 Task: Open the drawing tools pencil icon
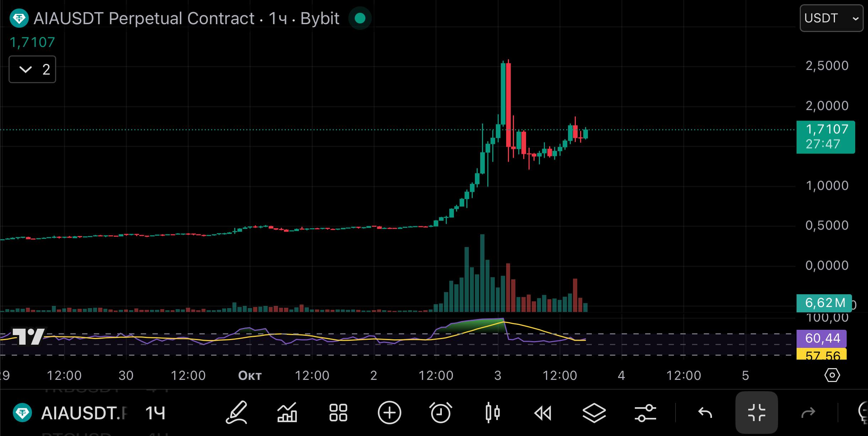(x=237, y=413)
